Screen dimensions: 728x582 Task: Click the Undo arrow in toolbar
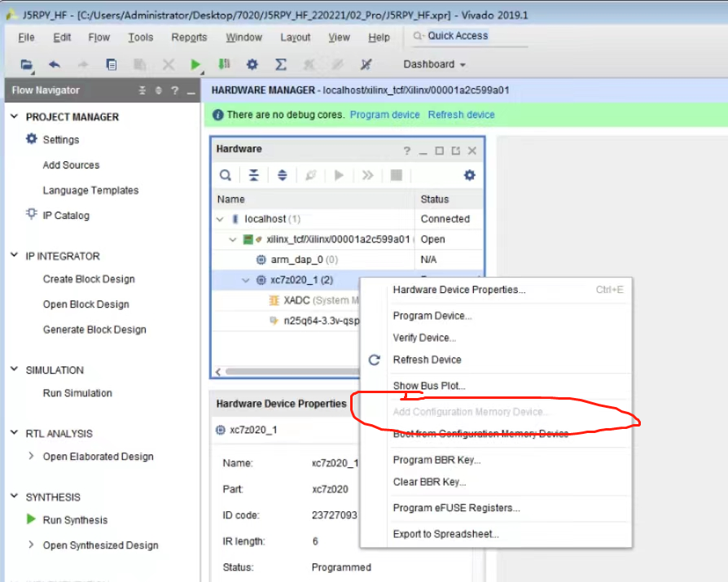tap(55, 64)
